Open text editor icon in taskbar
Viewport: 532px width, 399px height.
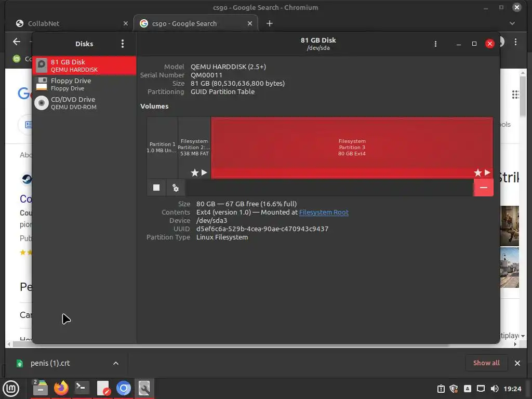(x=103, y=388)
